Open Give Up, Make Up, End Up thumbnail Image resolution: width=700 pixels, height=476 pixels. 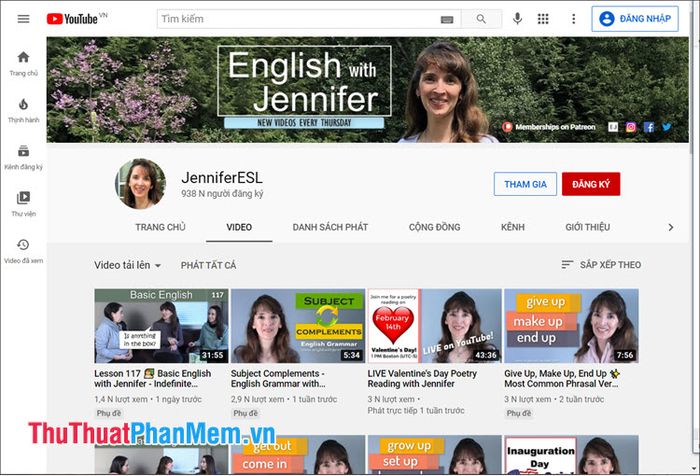click(571, 326)
